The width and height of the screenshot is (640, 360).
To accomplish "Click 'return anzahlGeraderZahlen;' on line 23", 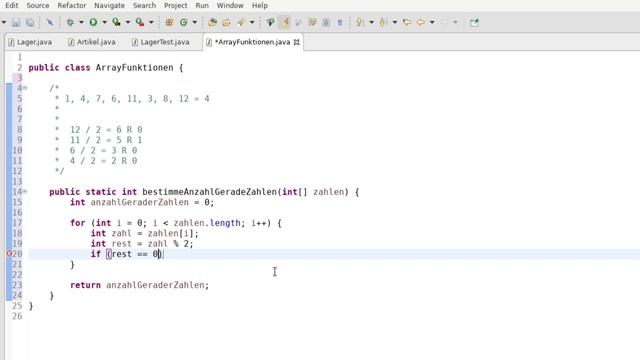I will tap(140, 285).
